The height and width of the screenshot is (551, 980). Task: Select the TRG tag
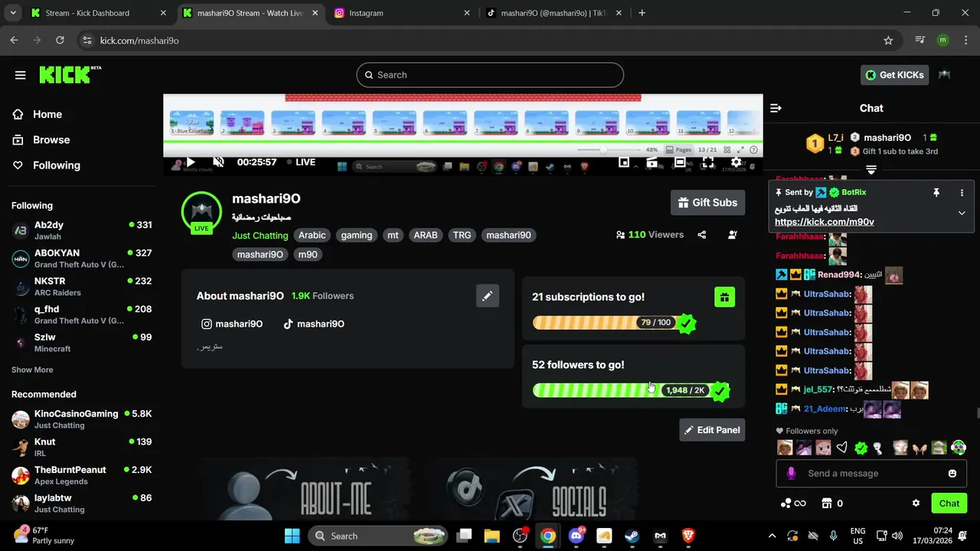pos(462,236)
